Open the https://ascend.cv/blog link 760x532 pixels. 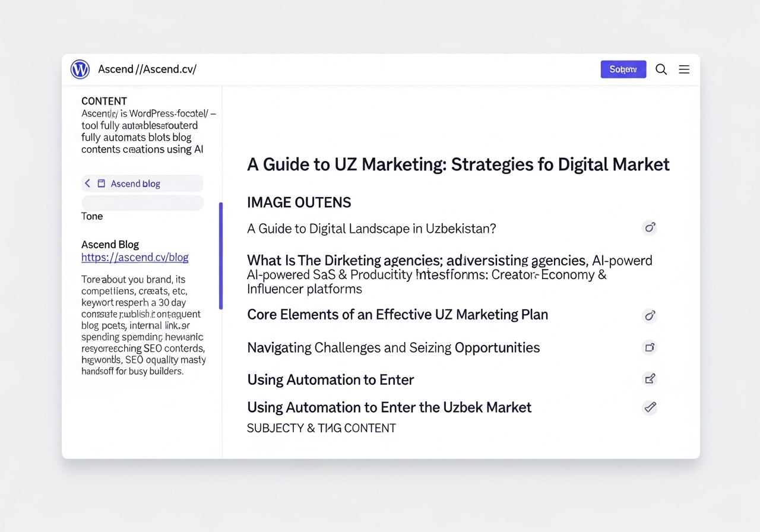[135, 258]
